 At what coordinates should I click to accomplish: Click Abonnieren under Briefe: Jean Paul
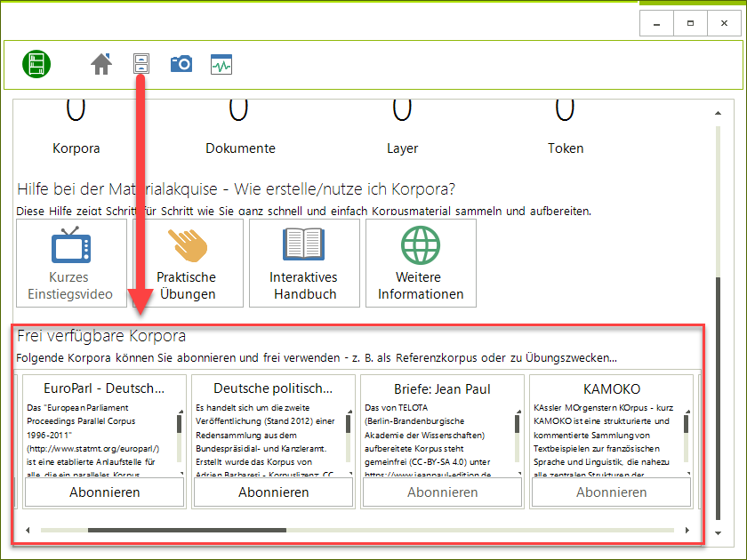pyautogui.click(x=442, y=492)
